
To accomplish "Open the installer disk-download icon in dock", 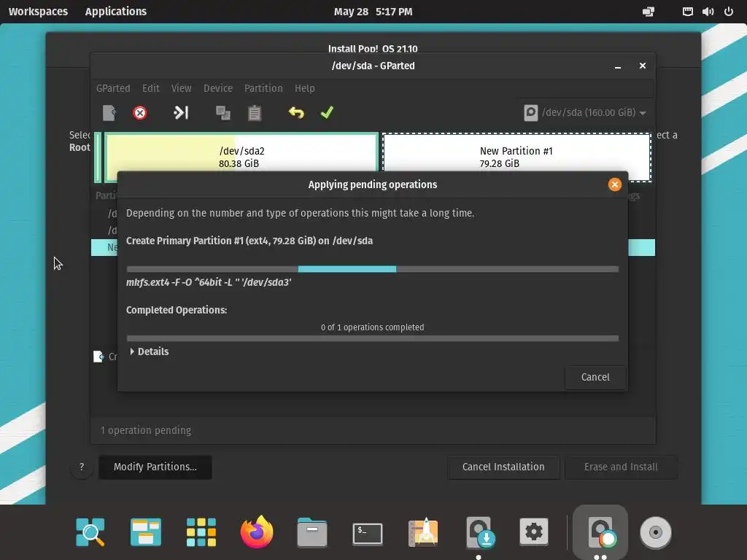I will click(x=480, y=532).
